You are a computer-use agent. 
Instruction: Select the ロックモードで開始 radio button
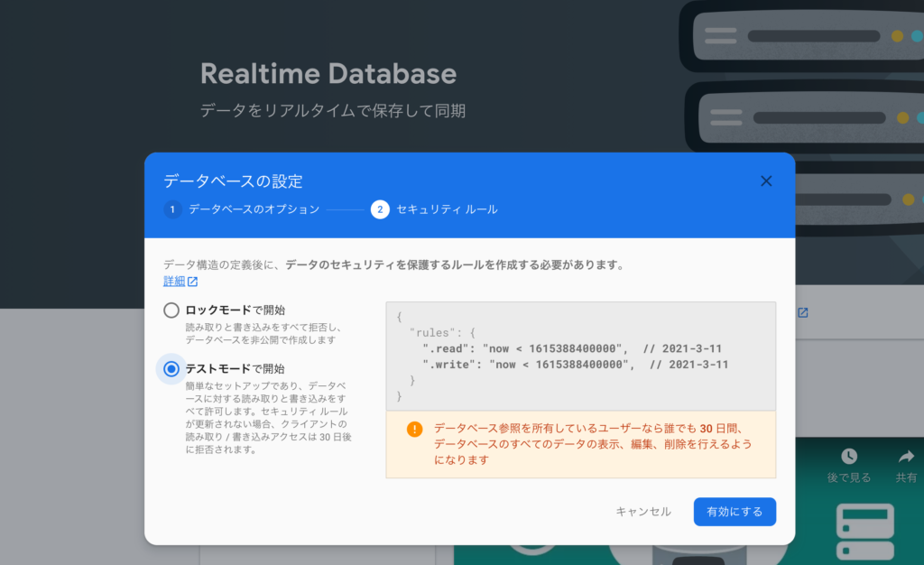point(170,310)
